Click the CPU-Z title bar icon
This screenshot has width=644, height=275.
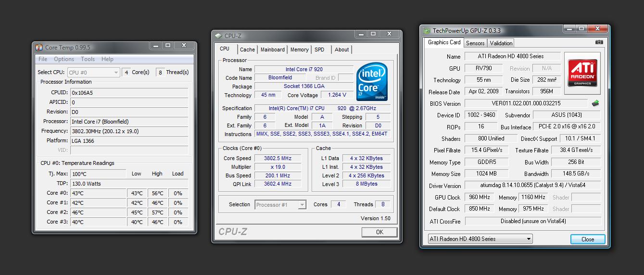pyautogui.click(x=218, y=36)
